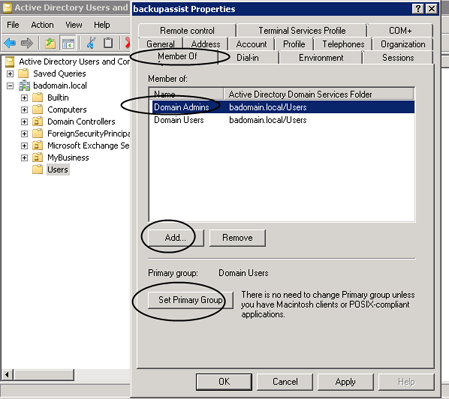Click the Up one level folder icon
Image resolution: width=449 pixels, height=399 pixels.
pos(50,43)
